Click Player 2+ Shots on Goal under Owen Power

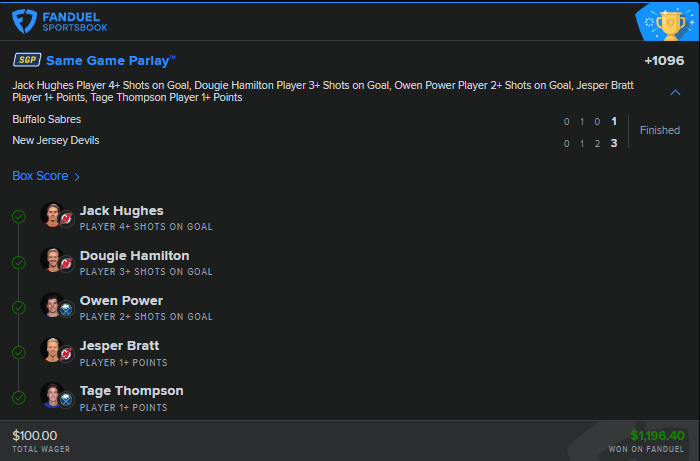[x=146, y=317]
